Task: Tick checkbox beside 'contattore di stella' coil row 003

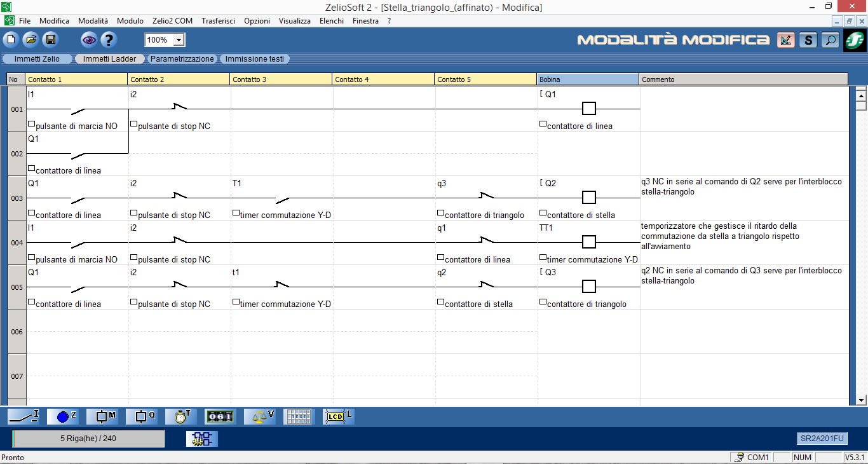Action: coord(543,213)
